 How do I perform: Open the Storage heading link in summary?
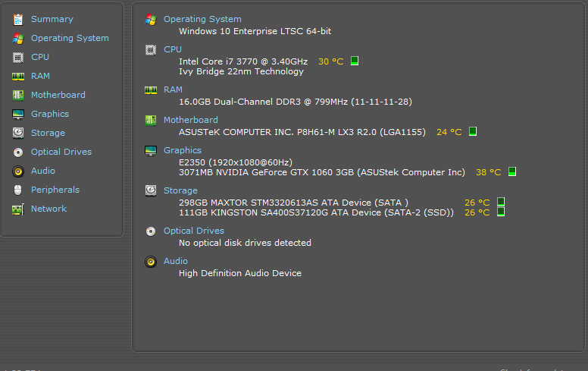coord(180,190)
